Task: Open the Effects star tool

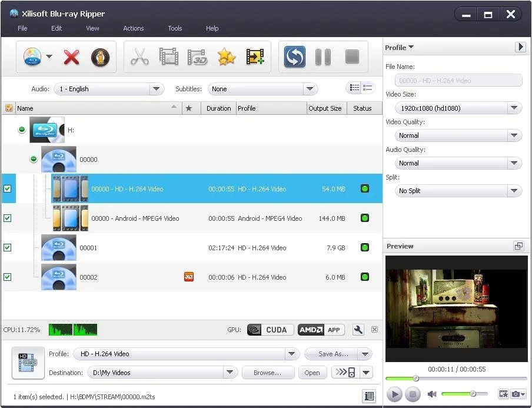Action: point(227,57)
